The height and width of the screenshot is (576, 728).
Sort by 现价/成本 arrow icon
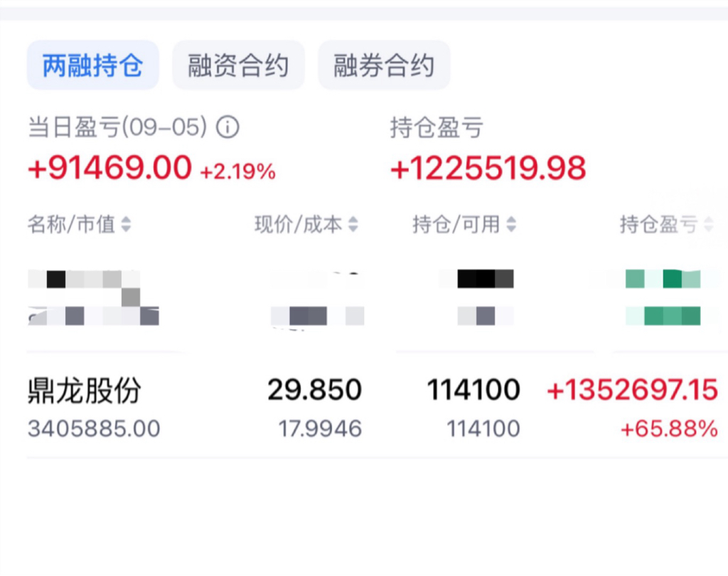[x=353, y=225]
